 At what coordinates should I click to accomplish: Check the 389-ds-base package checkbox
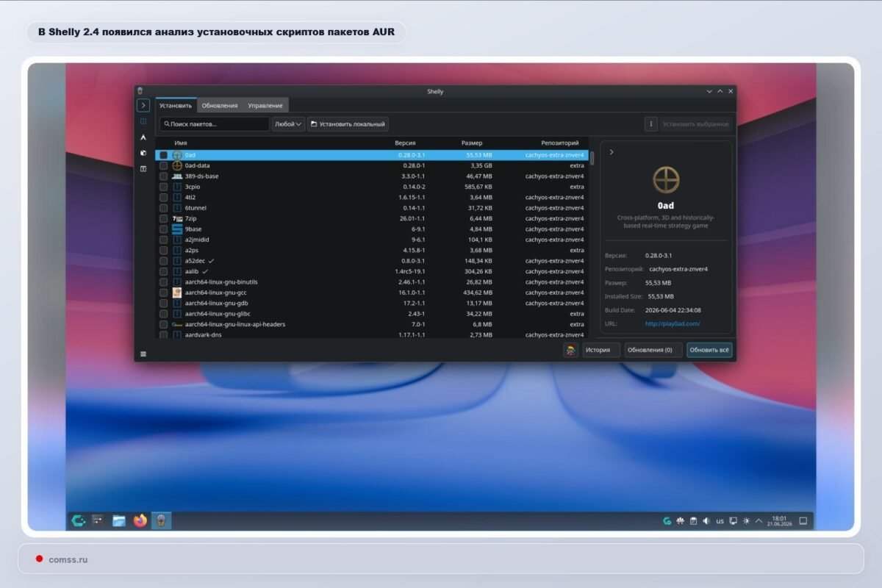click(163, 176)
